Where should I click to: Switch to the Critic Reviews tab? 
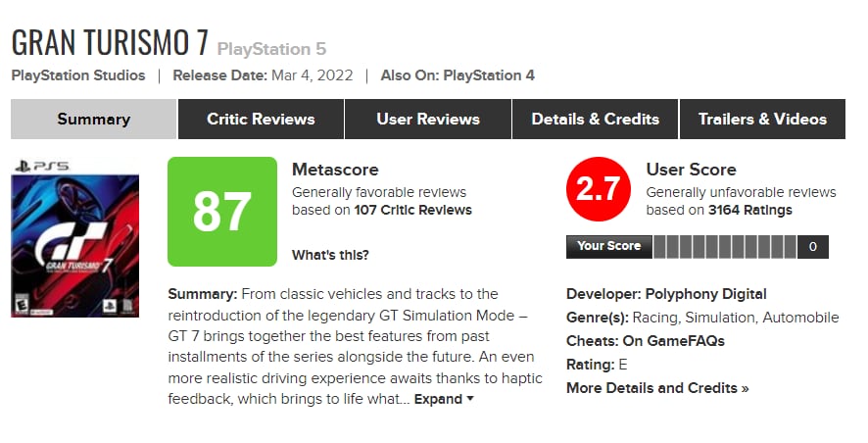pyautogui.click(x=261, y=120)
